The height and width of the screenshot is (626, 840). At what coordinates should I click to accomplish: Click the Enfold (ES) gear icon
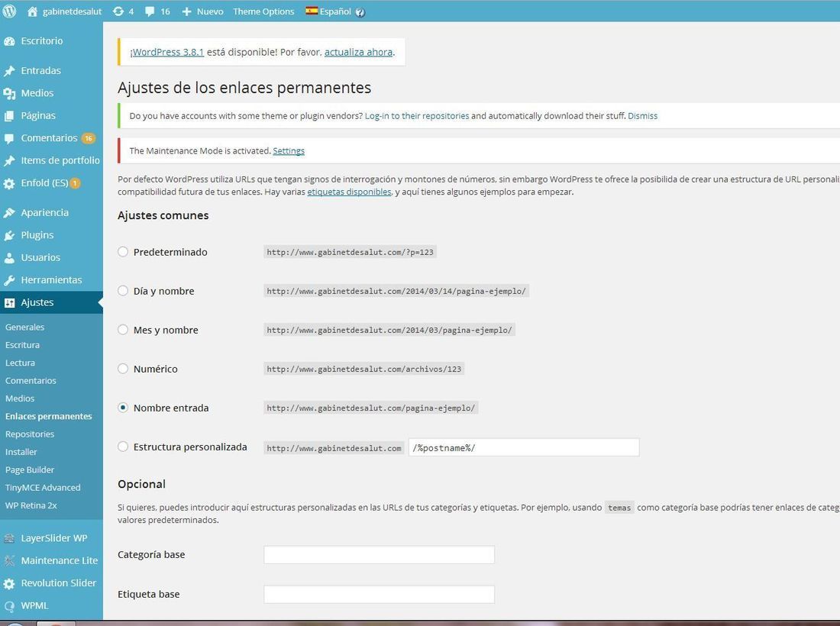(9, 183)
